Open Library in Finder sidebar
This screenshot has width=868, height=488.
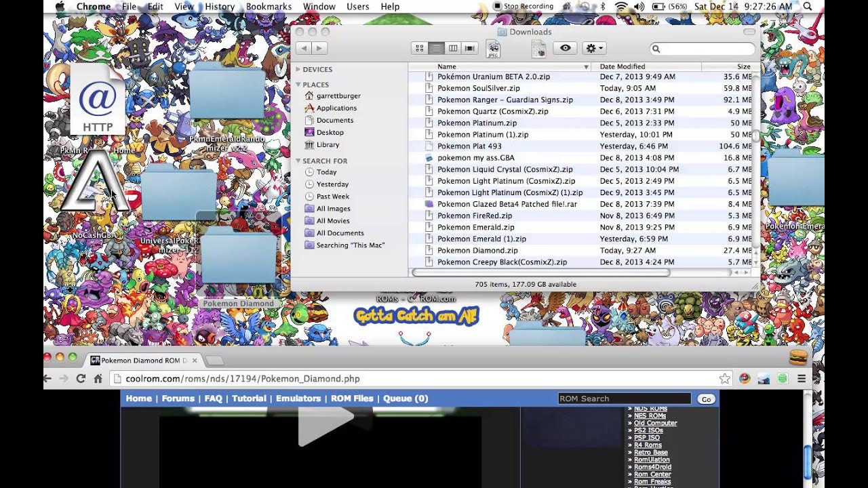click(322, 144)
